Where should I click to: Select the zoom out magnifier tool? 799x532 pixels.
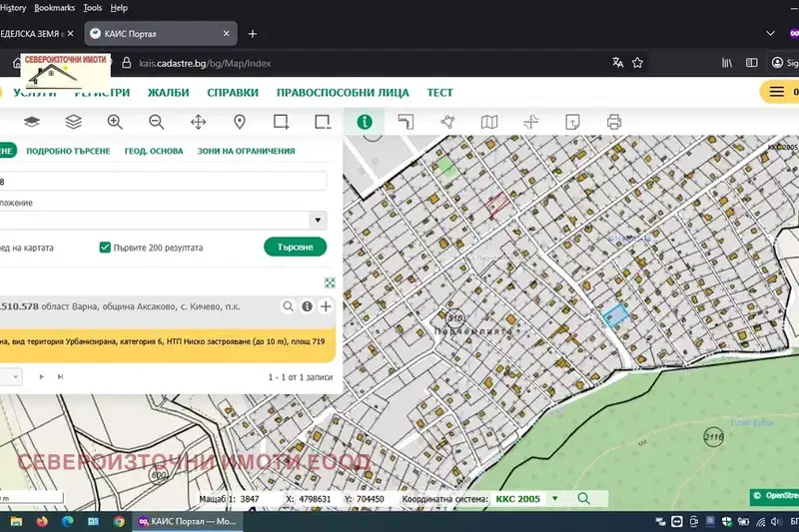(157, 122)
